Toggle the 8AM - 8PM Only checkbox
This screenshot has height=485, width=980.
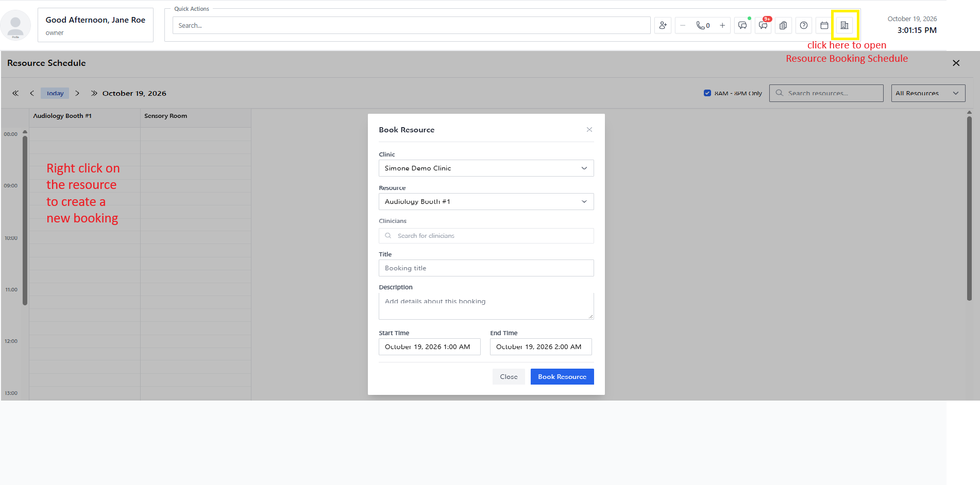707,93
